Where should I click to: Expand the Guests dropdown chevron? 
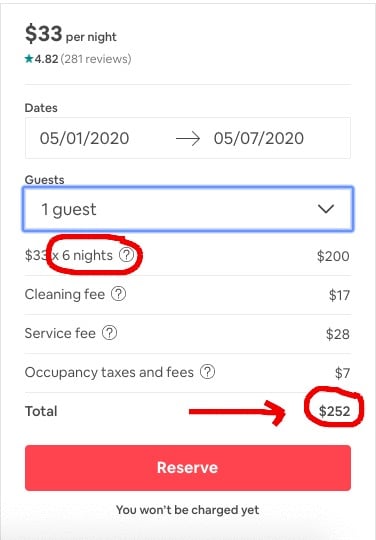pos(326,209)
